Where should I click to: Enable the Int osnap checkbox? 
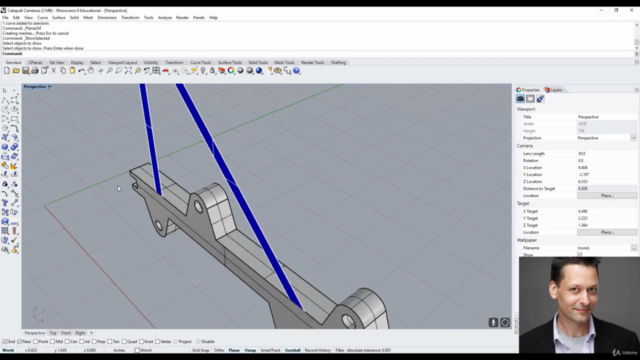pos(82,342)
